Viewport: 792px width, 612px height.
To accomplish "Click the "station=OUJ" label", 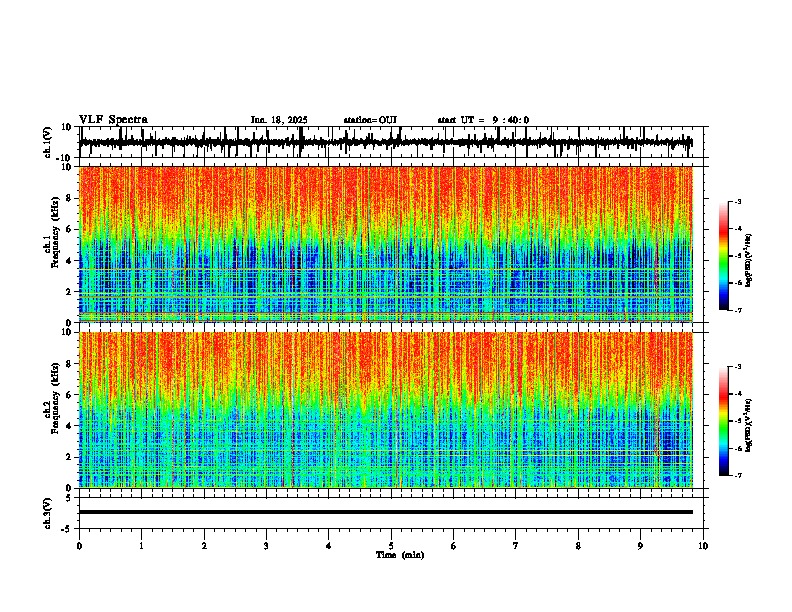I will coord(370,120).
